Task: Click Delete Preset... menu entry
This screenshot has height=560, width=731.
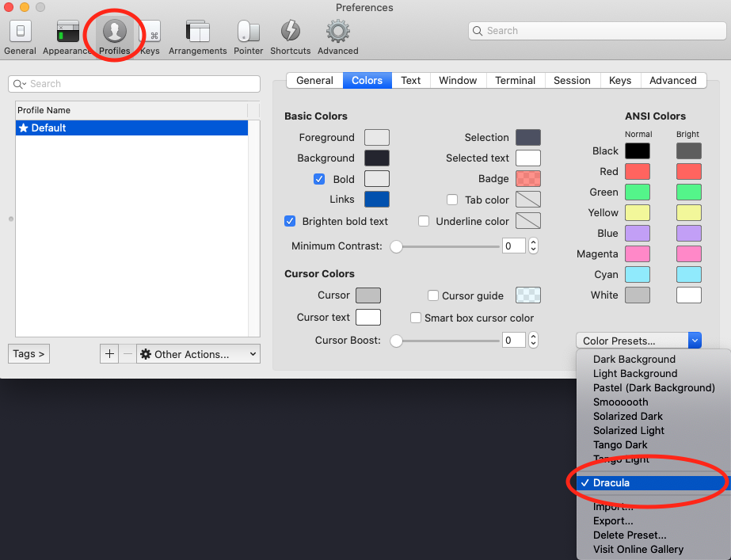Action: [653, 535]
